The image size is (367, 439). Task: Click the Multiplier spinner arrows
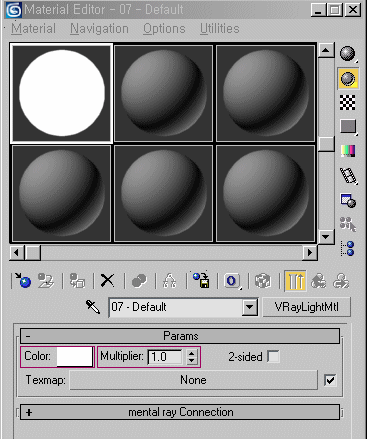coord(191,357)
